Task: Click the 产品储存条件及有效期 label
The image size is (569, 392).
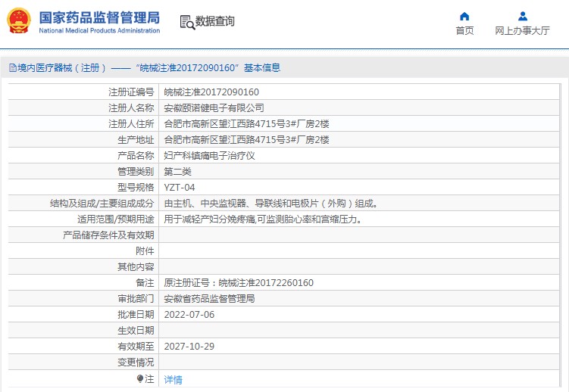Action: pyautogui.click(x=108, y=235)
